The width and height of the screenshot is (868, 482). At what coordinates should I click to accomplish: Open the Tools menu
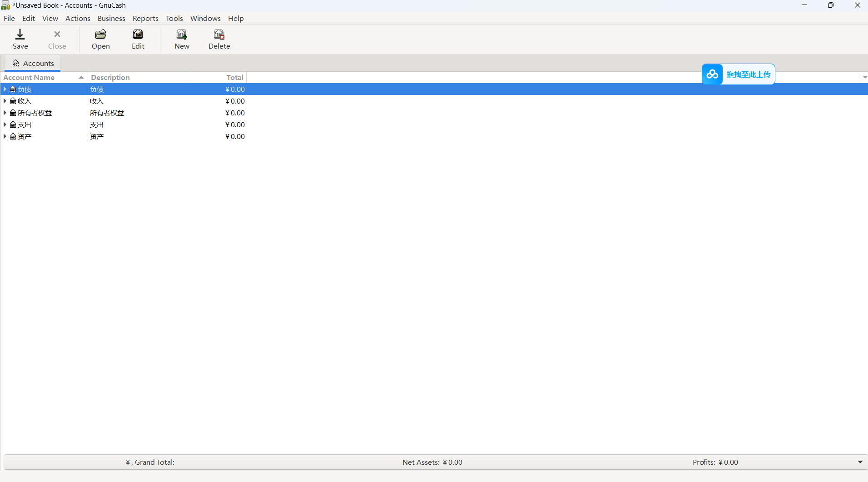pos(174,18)
